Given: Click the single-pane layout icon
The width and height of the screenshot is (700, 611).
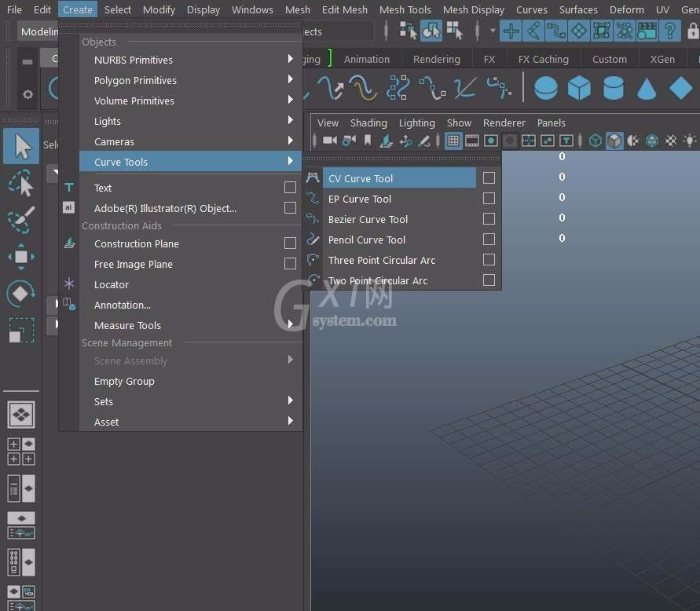Looking at the screenshot, I should (x=21, y=415).
